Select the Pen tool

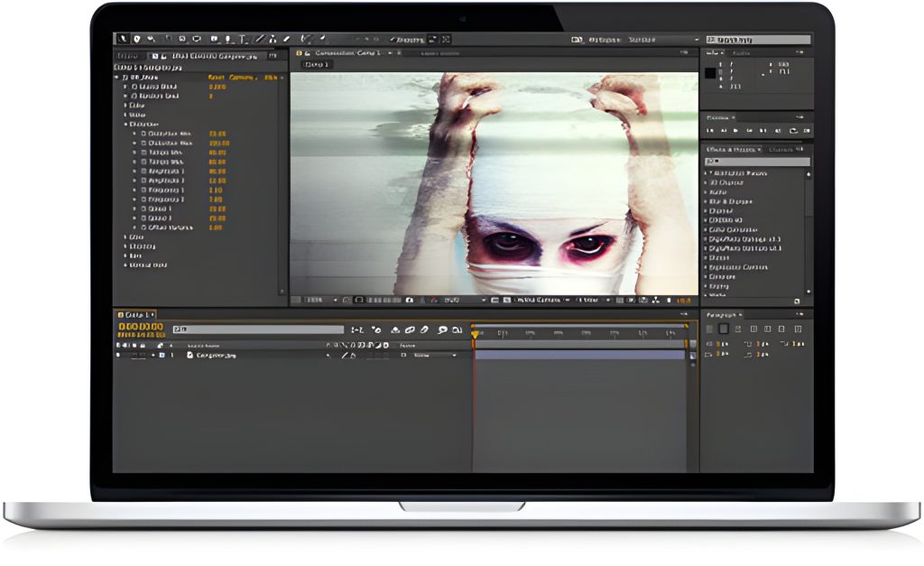click(x=227, y=39)
